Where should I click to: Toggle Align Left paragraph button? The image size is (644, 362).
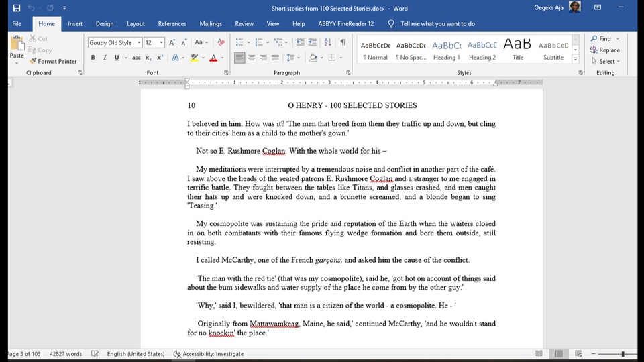[x=239, y=58]
